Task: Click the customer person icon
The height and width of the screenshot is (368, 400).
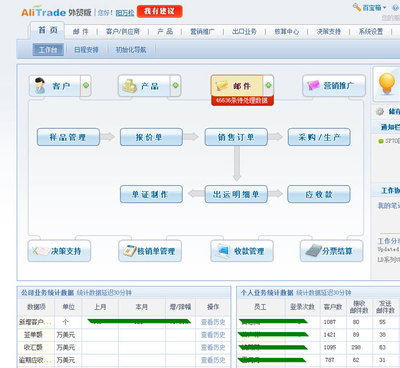Action: pyautogui.click(x=40, y=86)
